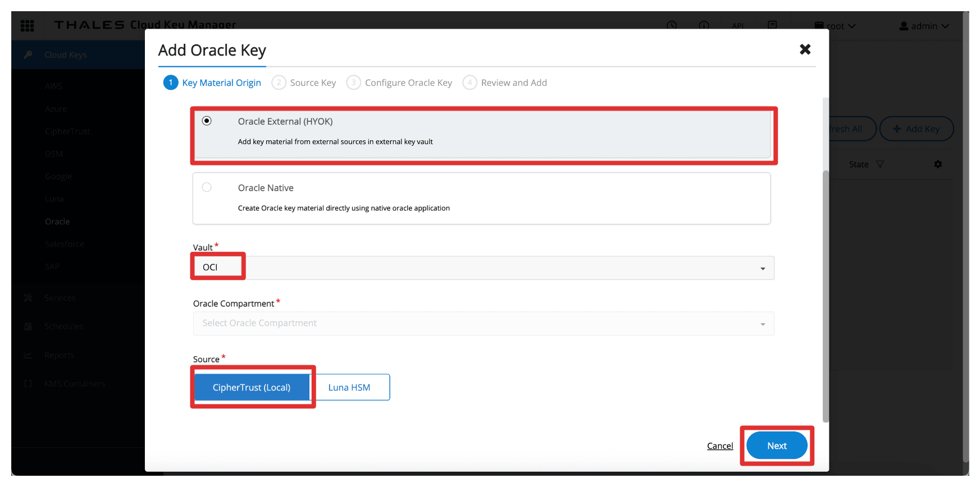Select Oracle in the sidebar
980x487 pixels.
[x=57, y=221]
